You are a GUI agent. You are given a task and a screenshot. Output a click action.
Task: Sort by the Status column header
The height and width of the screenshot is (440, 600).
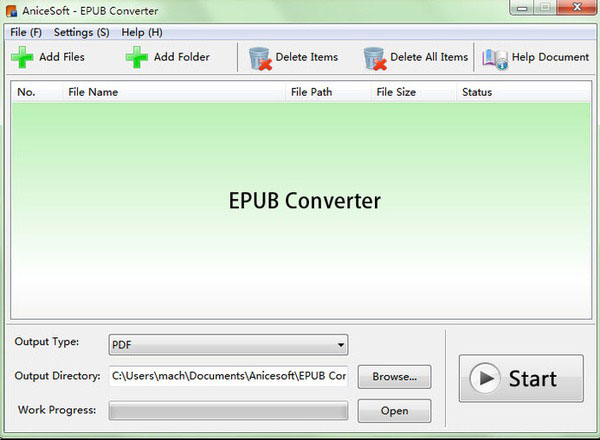(523, 92)
